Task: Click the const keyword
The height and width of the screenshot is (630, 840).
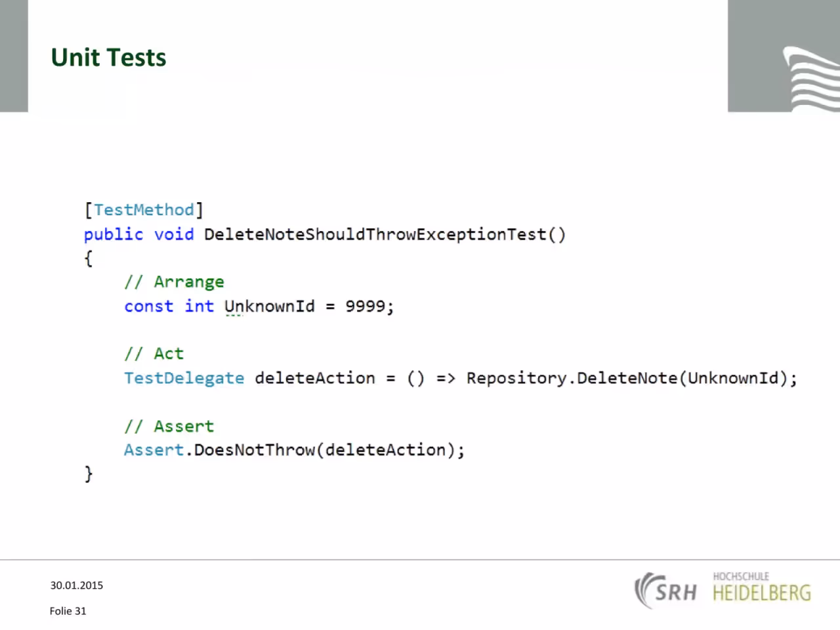Action: 149,306
